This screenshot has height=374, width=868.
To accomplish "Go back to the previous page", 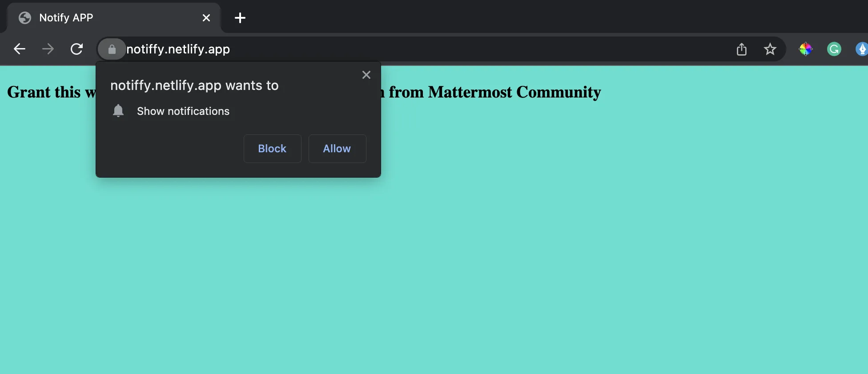I will tap(19, 49).
